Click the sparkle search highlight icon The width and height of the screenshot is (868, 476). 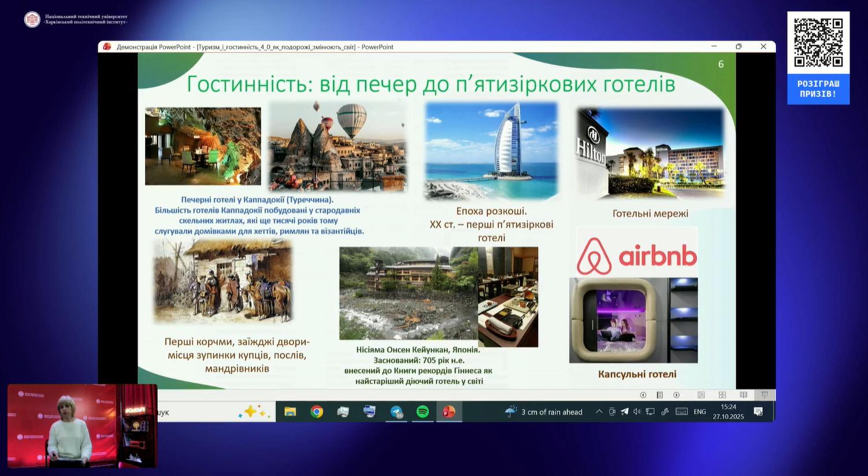[254, 412]
